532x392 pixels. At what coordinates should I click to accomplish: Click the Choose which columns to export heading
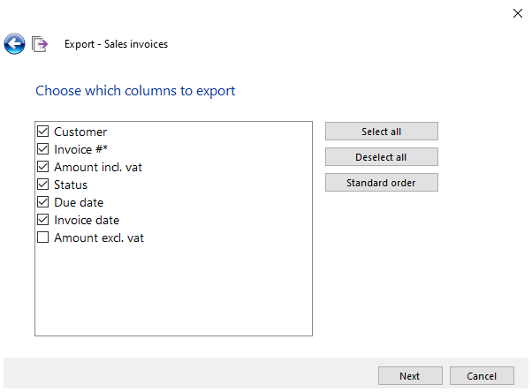[135, 90]
